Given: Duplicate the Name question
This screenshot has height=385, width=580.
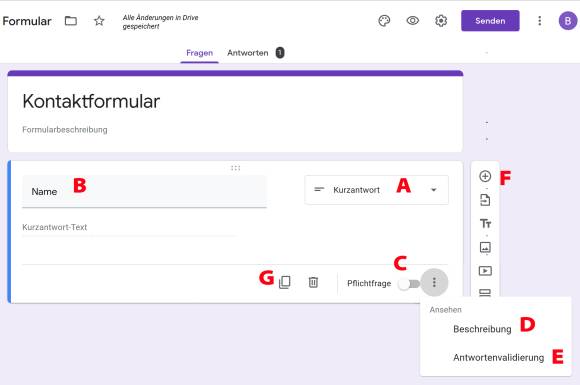Looking at the screenshot, I should pyautogui.click(x=284, y=282).
